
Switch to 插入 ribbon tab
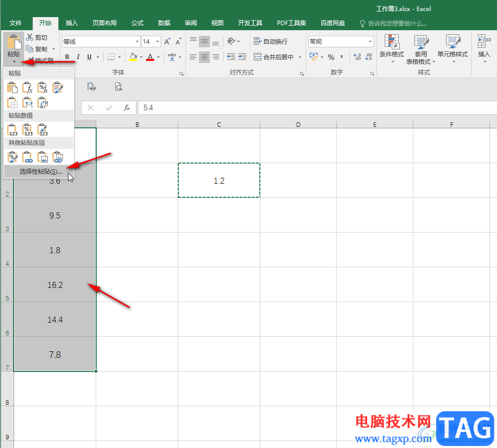[x=72, y=23]
